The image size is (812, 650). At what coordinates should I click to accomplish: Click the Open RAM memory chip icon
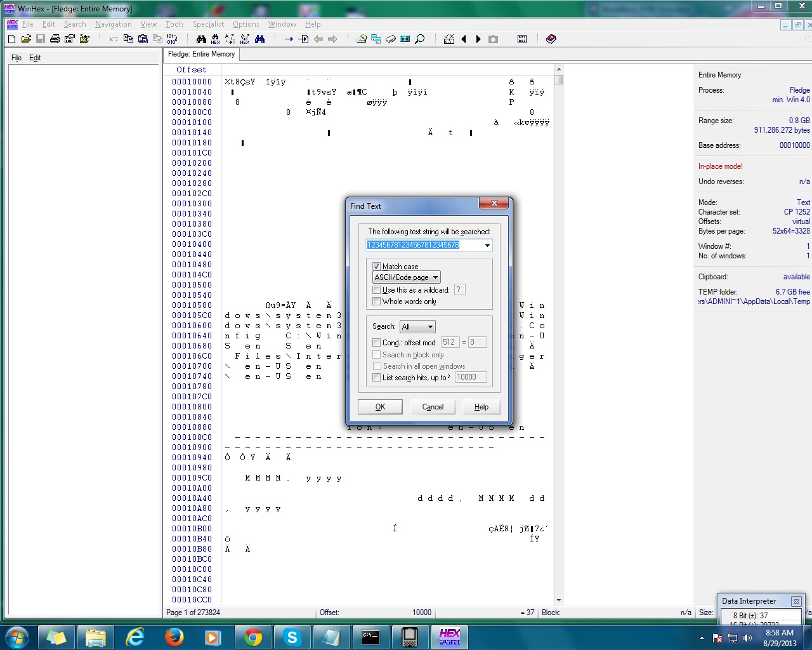pyautogui.click(x=391, y=39)
